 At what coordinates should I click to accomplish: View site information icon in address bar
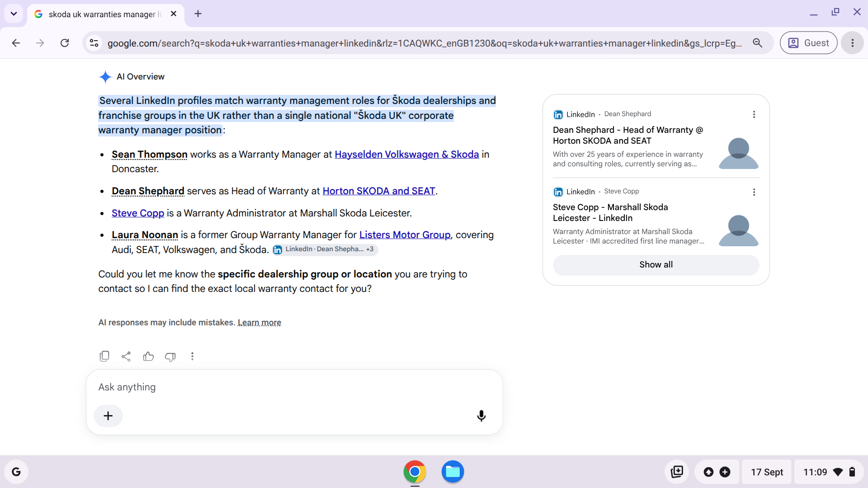pos(94,43)
